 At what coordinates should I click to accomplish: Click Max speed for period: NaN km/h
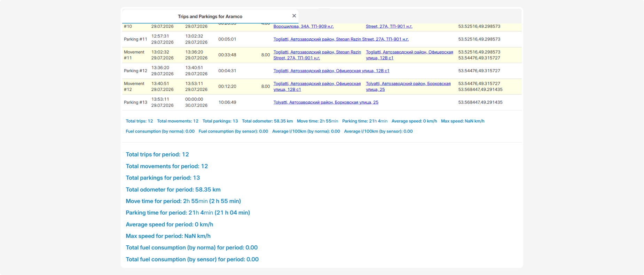click(x=168, y=236)
